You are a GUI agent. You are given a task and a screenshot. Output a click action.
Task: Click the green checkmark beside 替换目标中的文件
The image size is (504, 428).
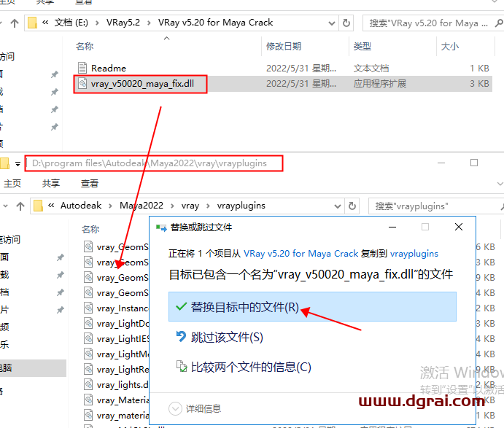[182, 306]
